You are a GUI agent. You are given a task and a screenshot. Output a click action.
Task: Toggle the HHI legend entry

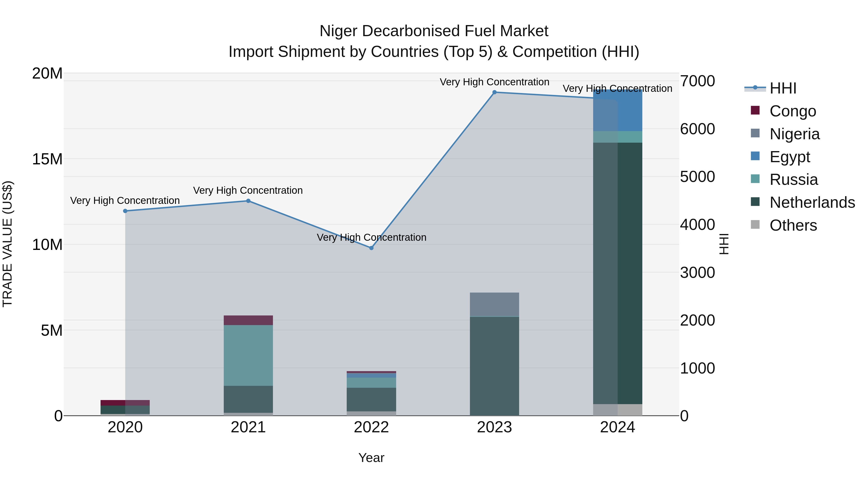pyautogui.click(x=770, y=88)
